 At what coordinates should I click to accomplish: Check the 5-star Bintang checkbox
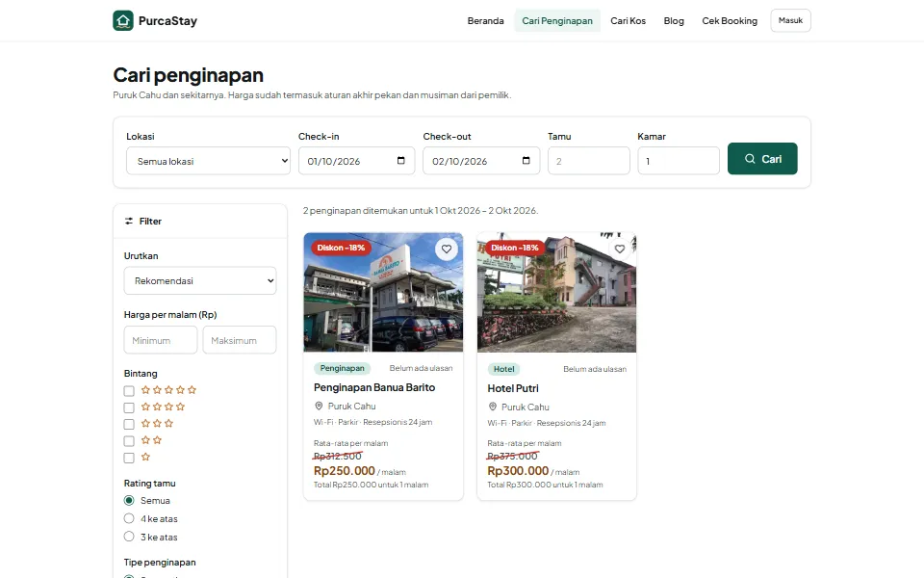[x=129, y=391]
